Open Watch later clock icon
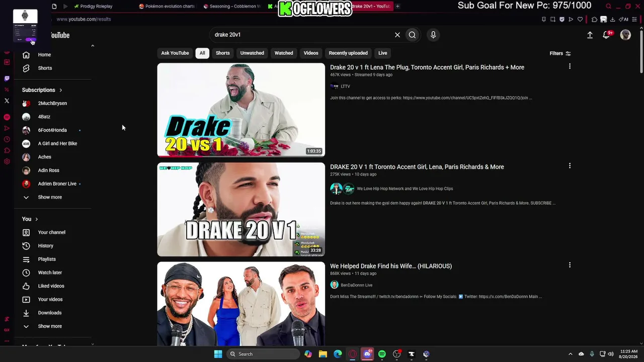The image size is (644, 362). tap(26, 273)
